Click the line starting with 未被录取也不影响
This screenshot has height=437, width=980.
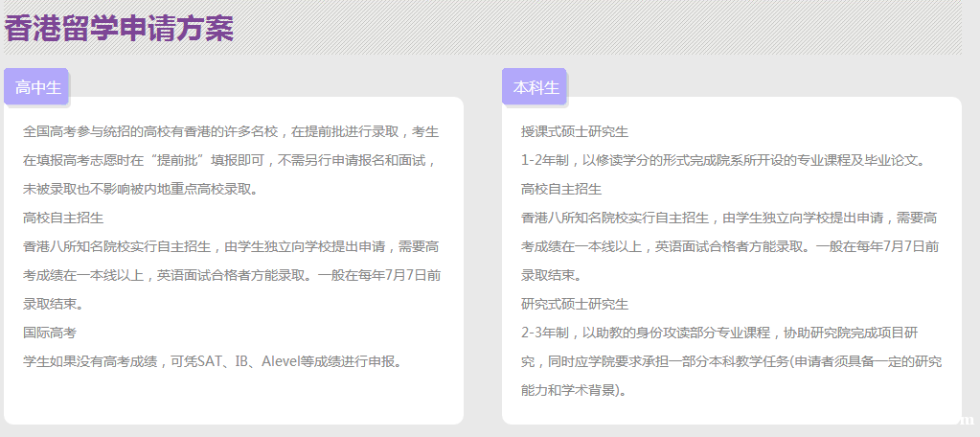(x=140, y=189)
